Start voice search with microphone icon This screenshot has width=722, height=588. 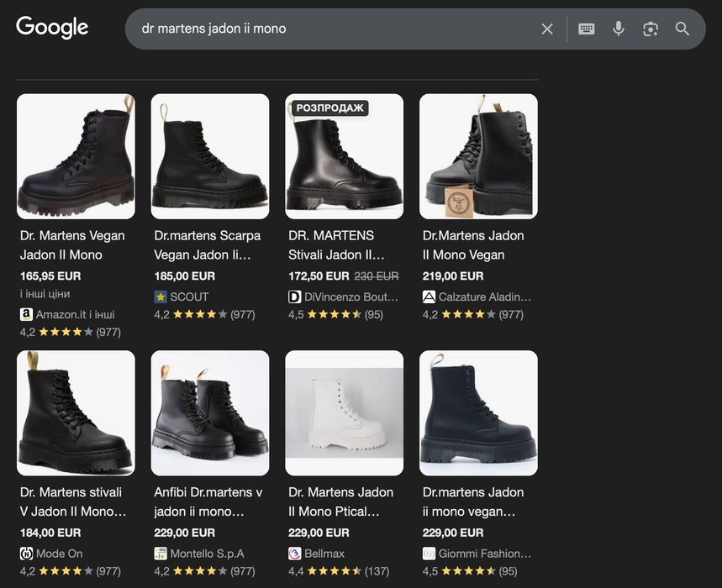point(619,29)
